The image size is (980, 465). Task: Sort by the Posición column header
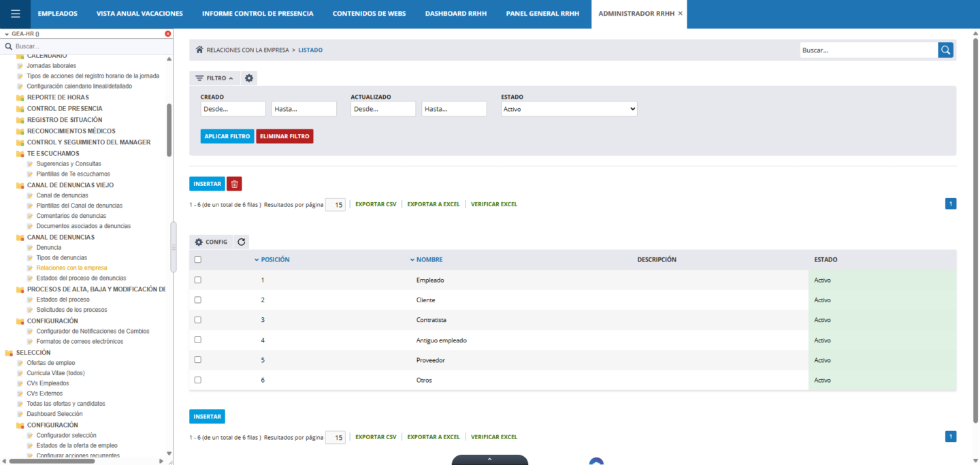click(275, 259)
